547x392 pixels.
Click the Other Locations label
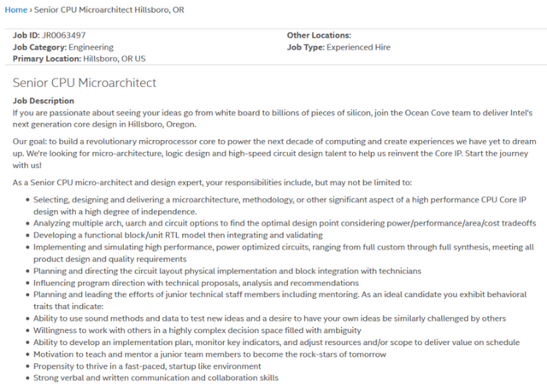[319, 35]
